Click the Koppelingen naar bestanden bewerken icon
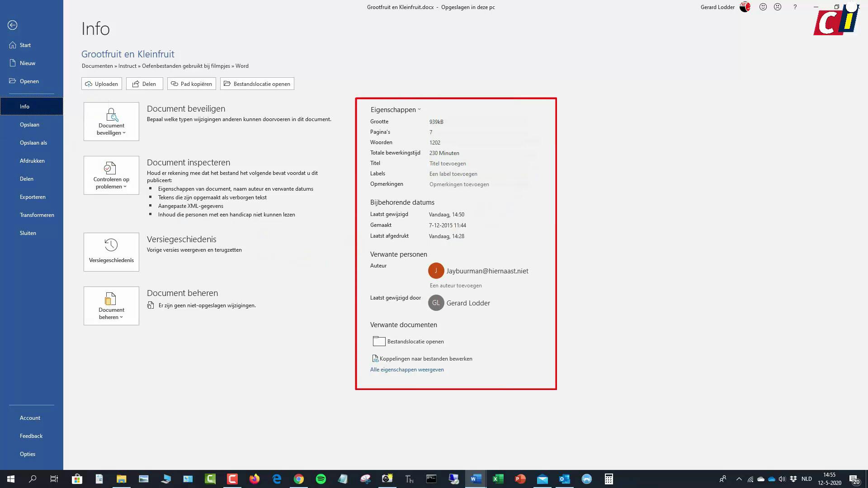The image size is (868, 488). [x=375, y=358]
